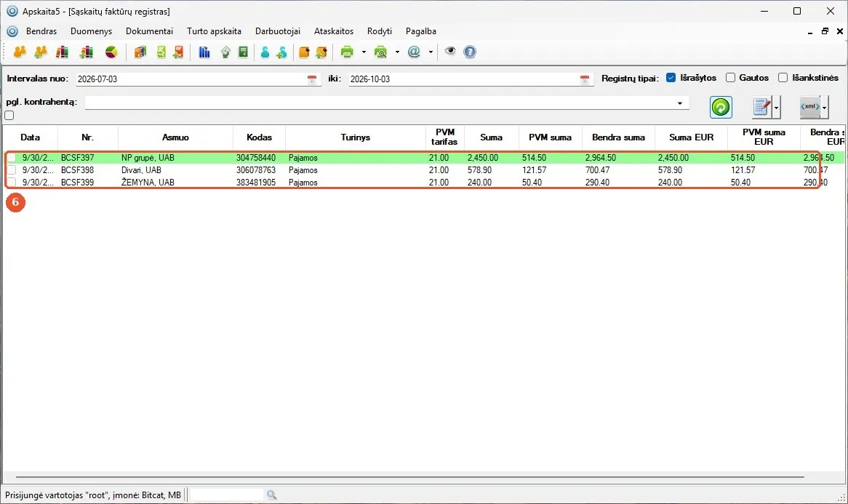
Task: Click the register edit icon with pencil
Action: coord(762,107)
